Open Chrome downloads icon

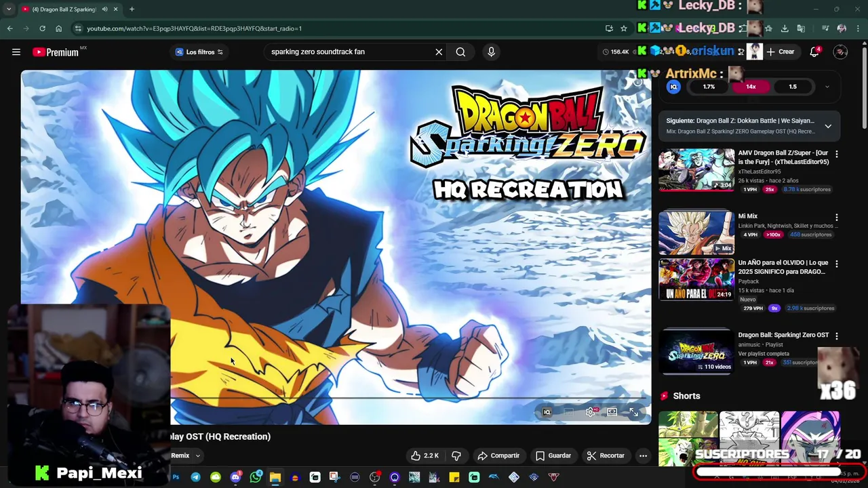click(785, 28)
